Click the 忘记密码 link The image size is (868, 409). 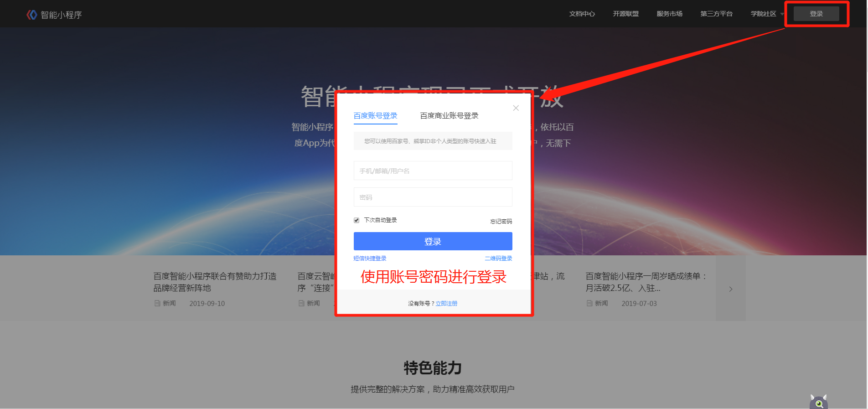pyautogui.click(x=501, y=221)
